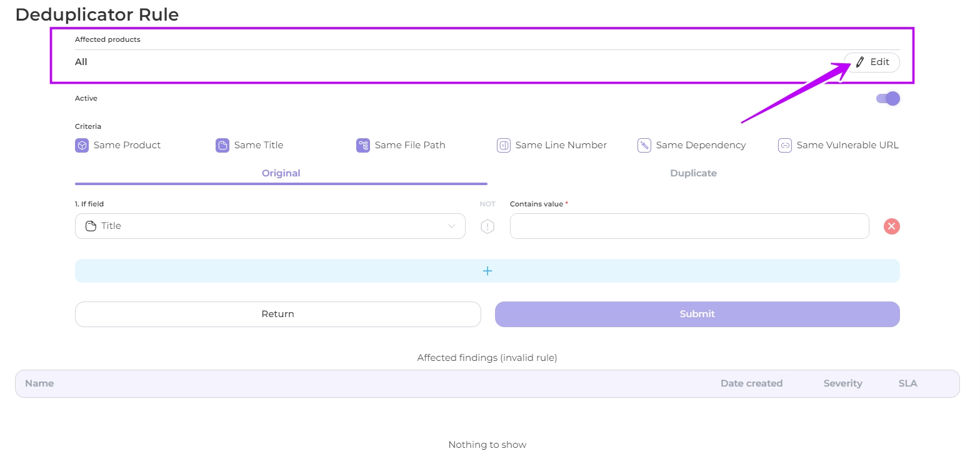
Task: Toggle the NOT hexagon icon
Action: coord(487,226)
